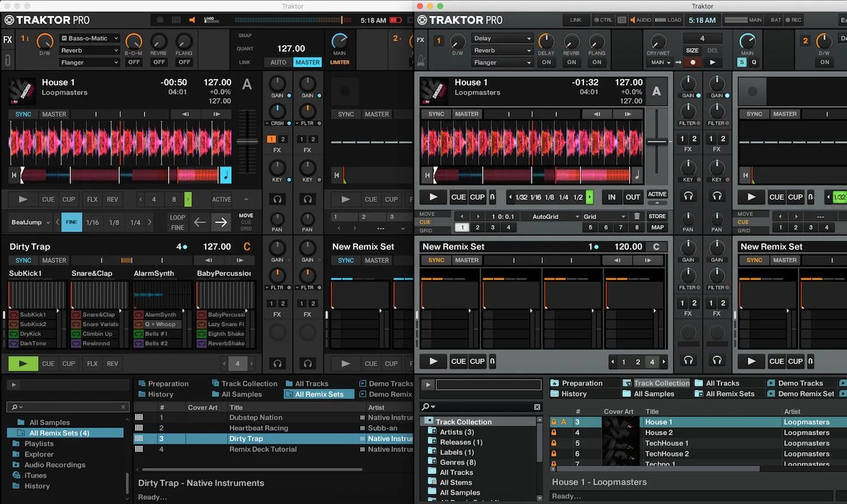Screen dimensions: 847x504
Task: Open the Flanger dropdown in left FX unit
Action: 90,62
